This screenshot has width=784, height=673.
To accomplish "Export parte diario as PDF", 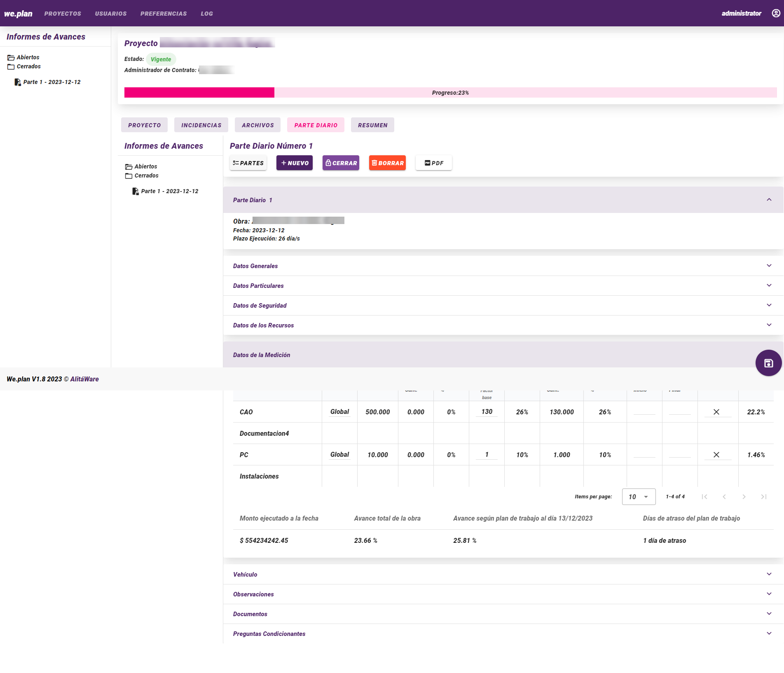I will click(434, 163).
